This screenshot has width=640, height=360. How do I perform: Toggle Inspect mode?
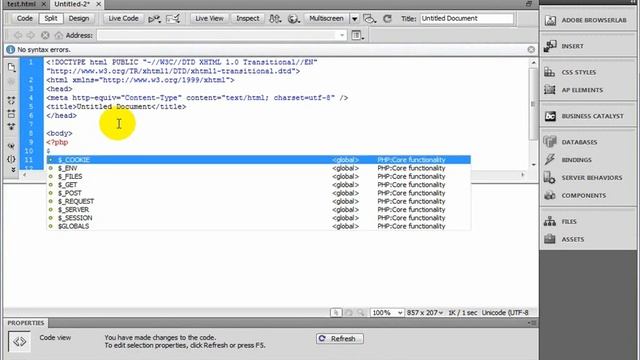(x=247, y=18)
